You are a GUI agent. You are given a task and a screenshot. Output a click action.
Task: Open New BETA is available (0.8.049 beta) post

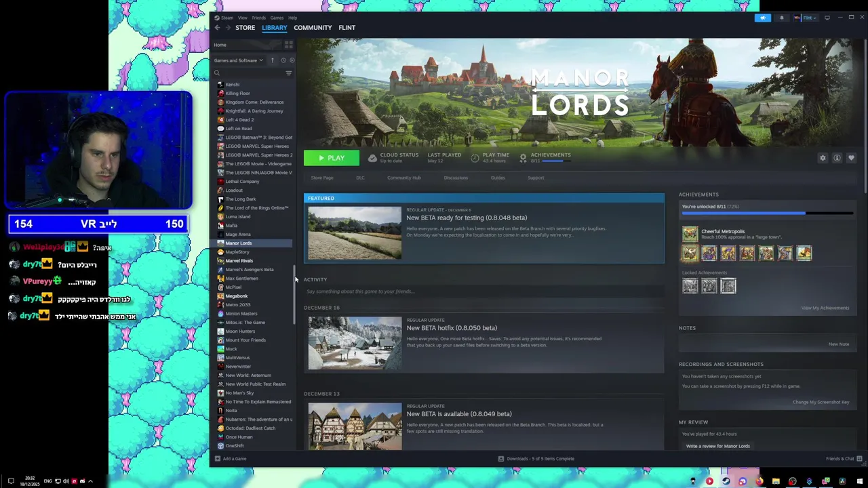459,414
